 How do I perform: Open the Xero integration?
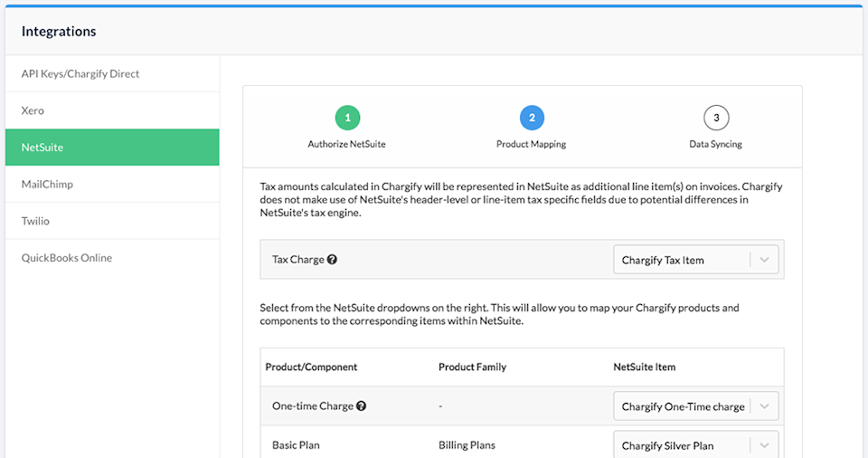tap(112, 110)
